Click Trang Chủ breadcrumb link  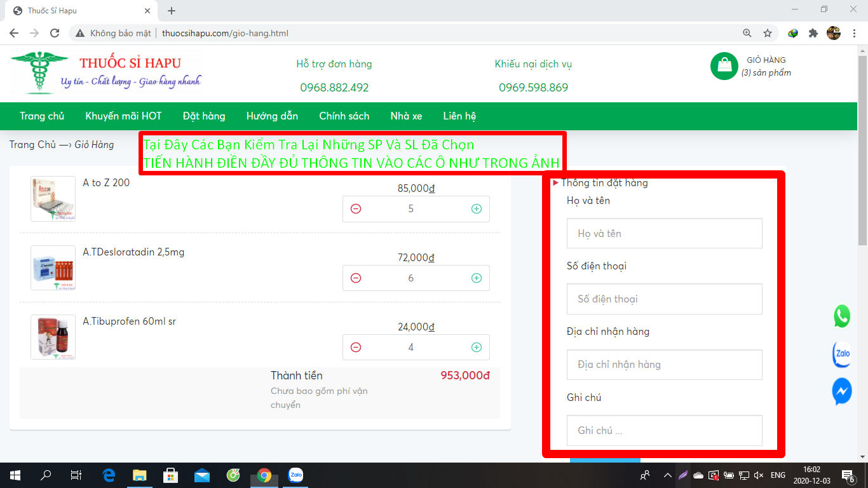click(32, 144)
